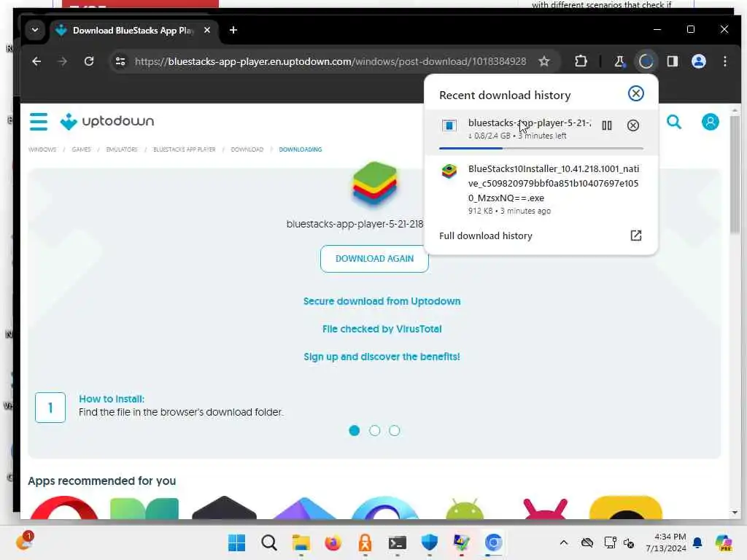
Task: Open Windows Start menu
Action: tap(236, 542)
